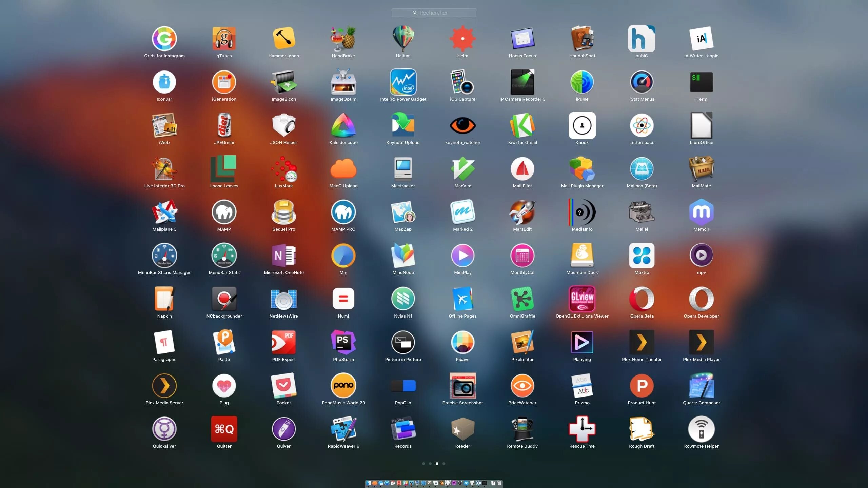Open Plex Media Player icon
The image size is (868, 488).
701,343
